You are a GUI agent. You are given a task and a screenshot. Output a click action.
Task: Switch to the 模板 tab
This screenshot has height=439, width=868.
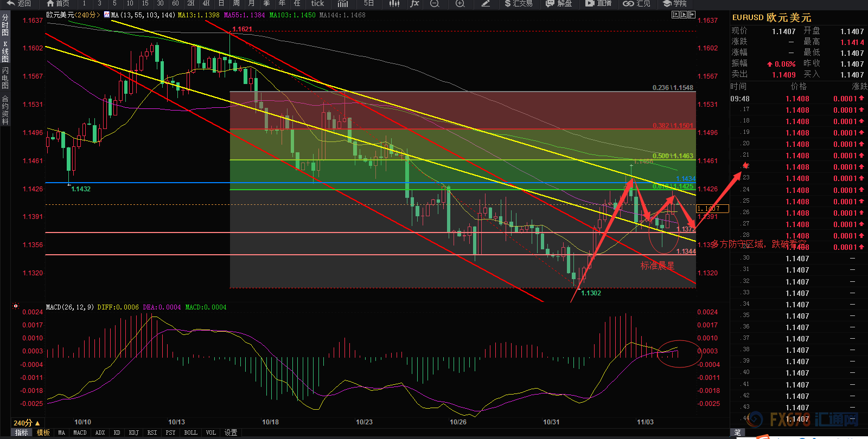pos(43,432)
